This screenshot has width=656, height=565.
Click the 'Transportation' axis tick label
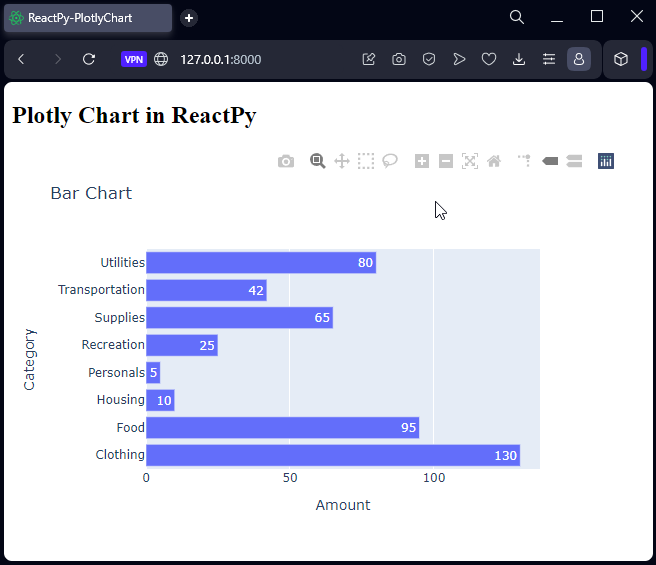point(101,290)
